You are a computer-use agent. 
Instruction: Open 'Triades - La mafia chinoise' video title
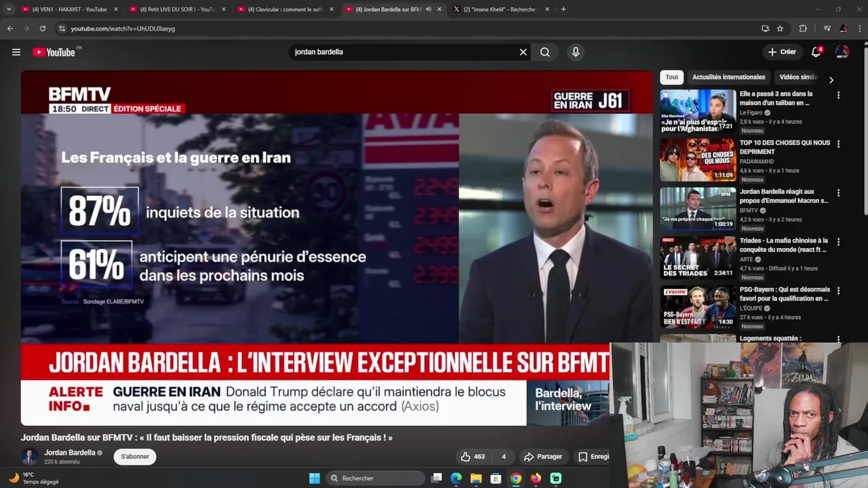pos(783,245)
